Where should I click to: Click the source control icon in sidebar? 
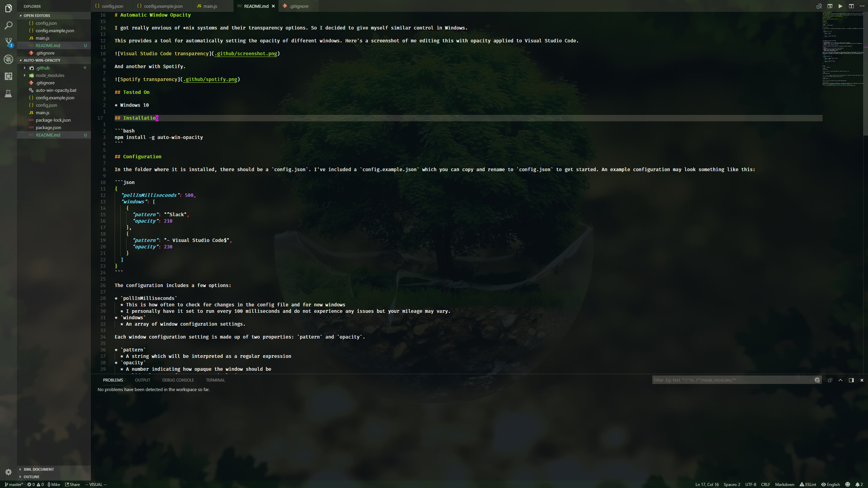(8, 42)
